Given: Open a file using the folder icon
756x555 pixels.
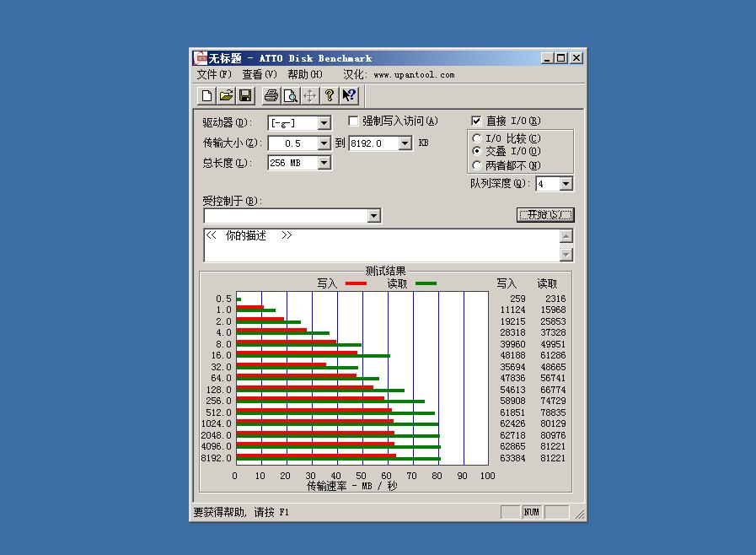Looking at the screenshot, I should (225, 95).
